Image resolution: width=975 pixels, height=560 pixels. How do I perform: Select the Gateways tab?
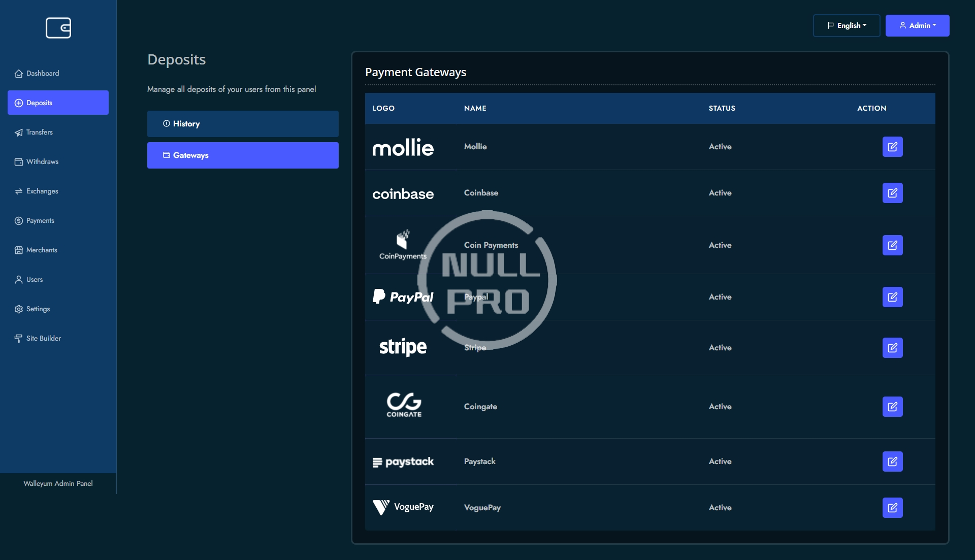(243, 155)
